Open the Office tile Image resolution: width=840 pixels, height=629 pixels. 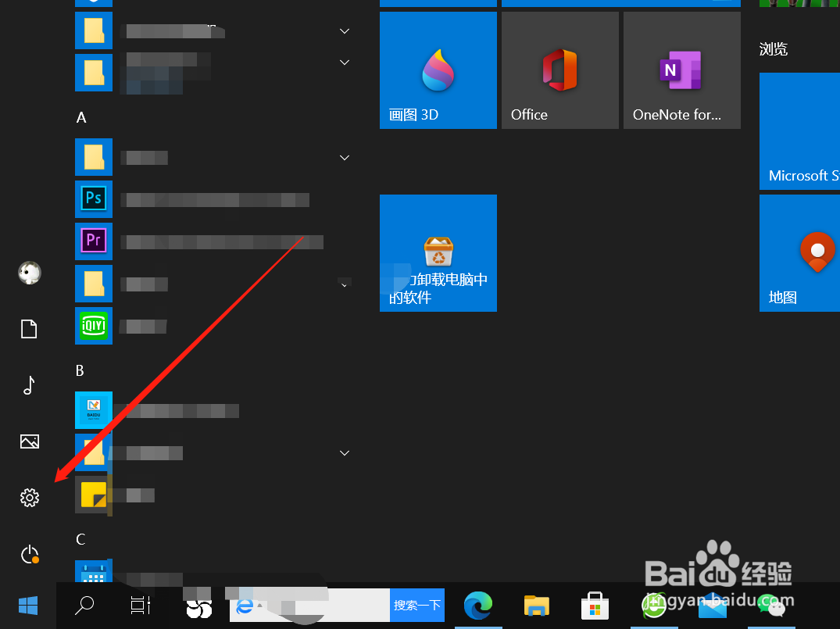[x=559, y=70]
